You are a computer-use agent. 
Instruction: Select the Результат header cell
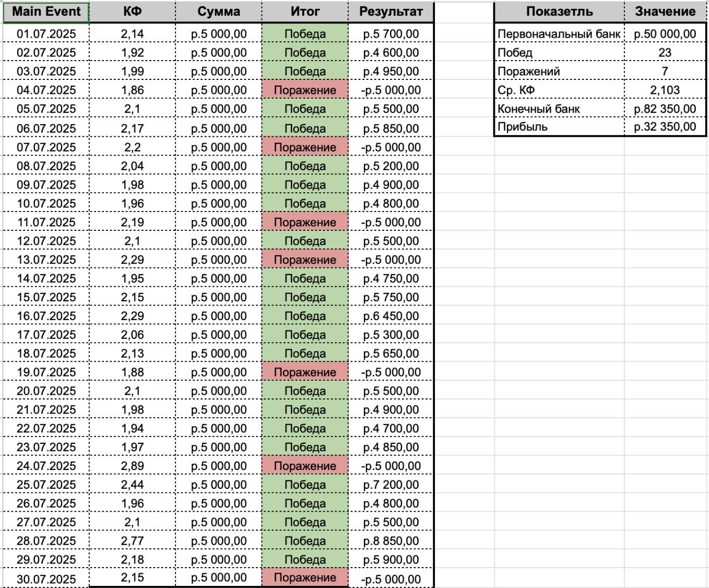point(391,12)
